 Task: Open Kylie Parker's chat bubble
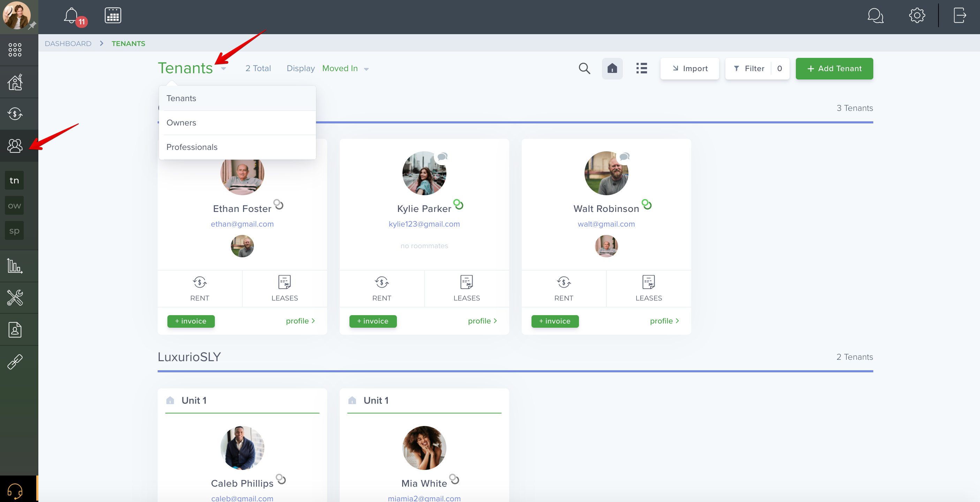click(x=442, y=156)
